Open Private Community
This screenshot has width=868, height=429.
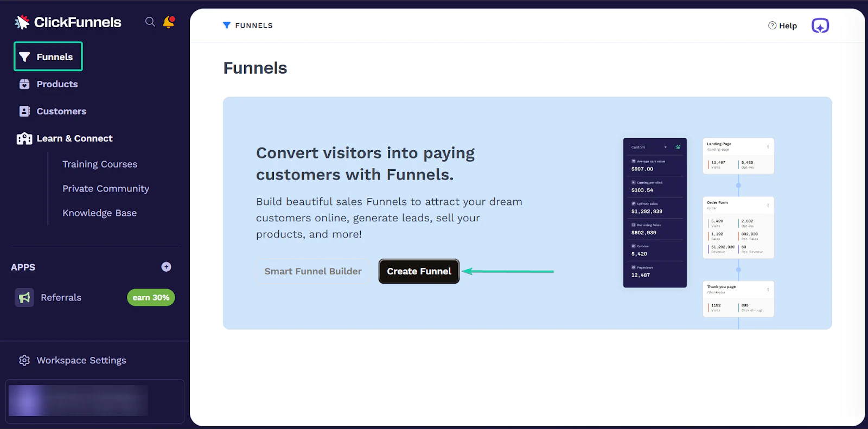106,189
